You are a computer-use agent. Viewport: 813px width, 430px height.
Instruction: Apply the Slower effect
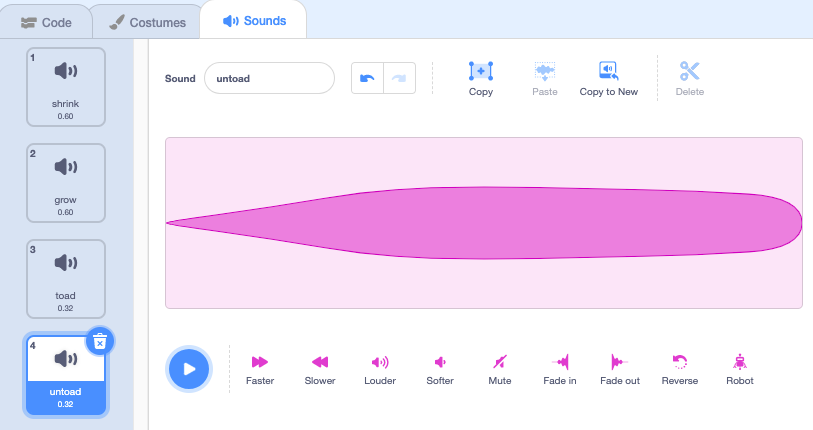click(x=320, y=370)
